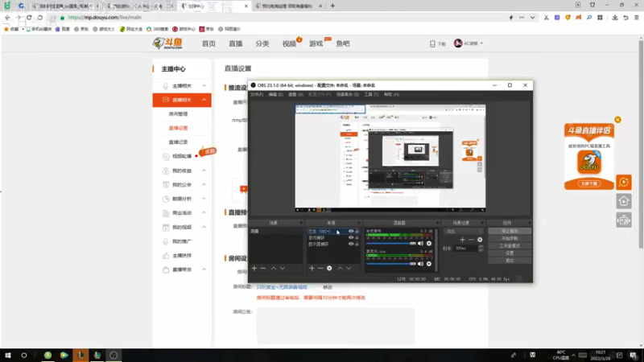Open transition properties gear icon
The height and width of the screenshot is (362, 644).
(480, 240)
